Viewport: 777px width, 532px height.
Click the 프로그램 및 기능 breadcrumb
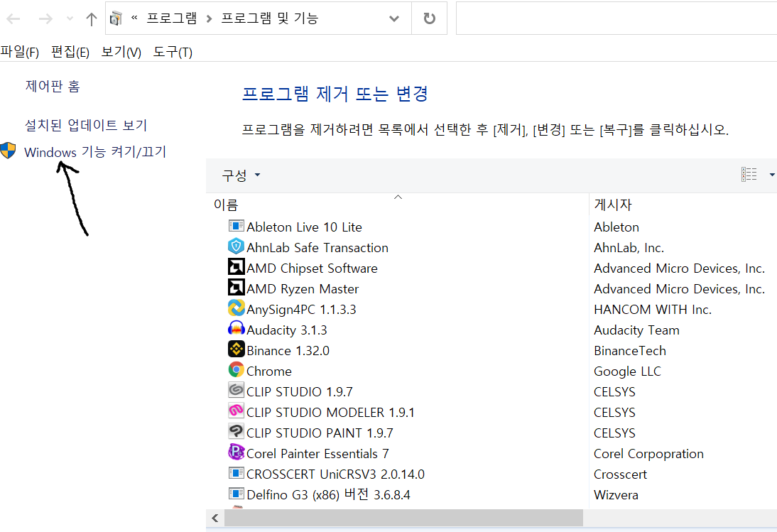point(270,18)
